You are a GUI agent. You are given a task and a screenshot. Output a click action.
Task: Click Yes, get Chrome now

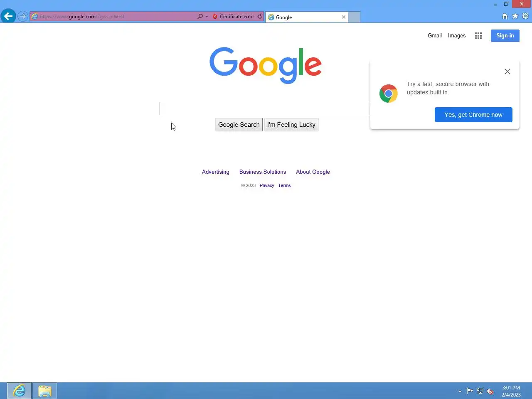[473, 115]
